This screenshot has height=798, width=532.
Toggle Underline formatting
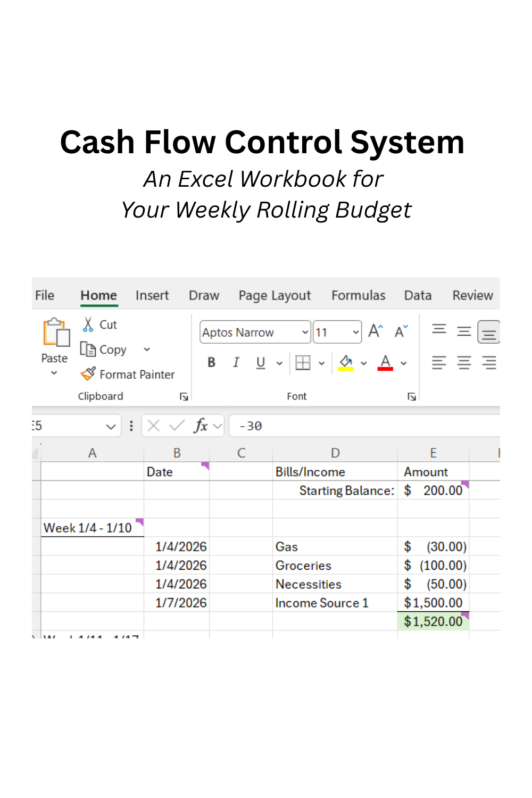pos(261,363)
